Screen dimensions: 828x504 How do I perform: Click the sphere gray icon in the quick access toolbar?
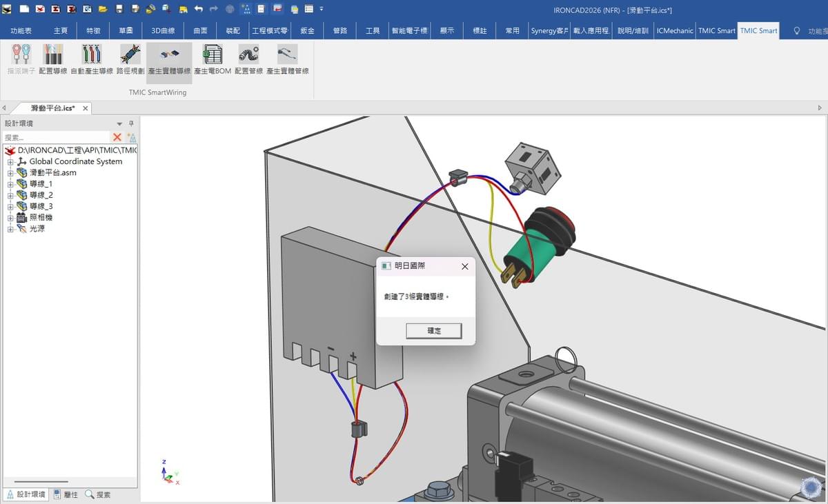click(x=230, y=10)
